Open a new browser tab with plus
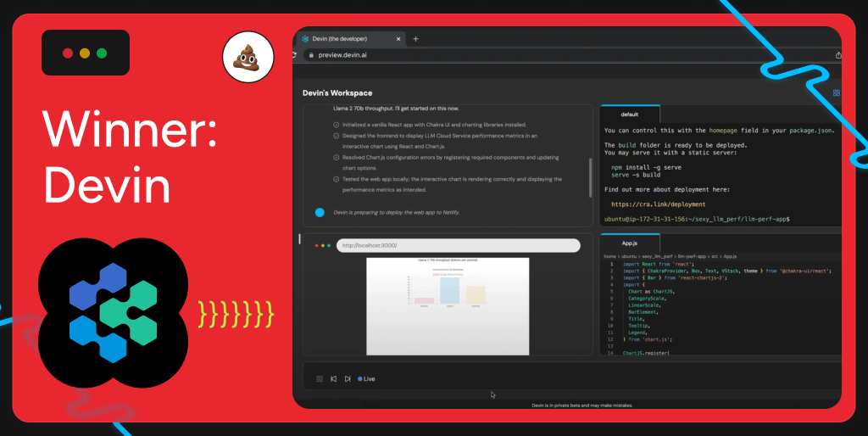 pos(415,39)
